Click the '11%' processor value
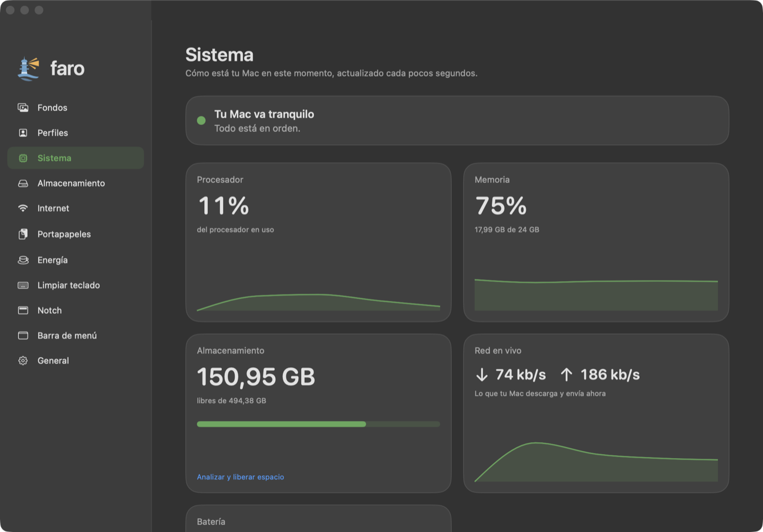This screenshot has height=532, width=763. click(x=224, y=206)
